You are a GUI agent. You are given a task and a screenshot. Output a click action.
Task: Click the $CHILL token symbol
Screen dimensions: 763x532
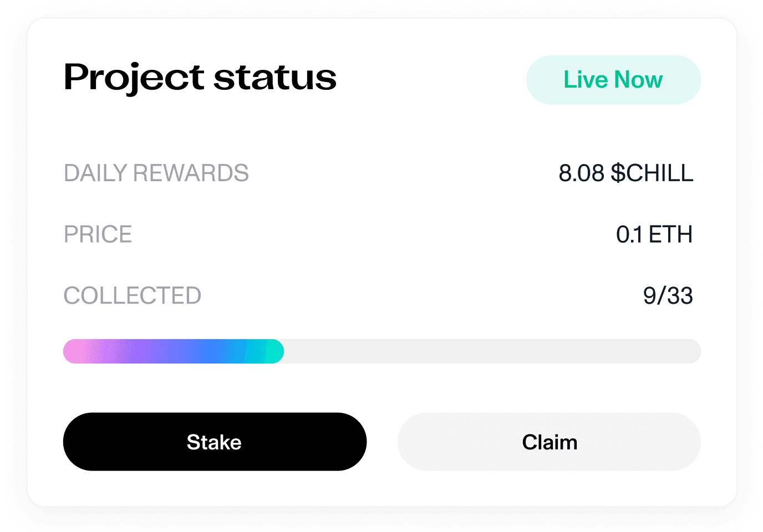[x=652, y=173]
